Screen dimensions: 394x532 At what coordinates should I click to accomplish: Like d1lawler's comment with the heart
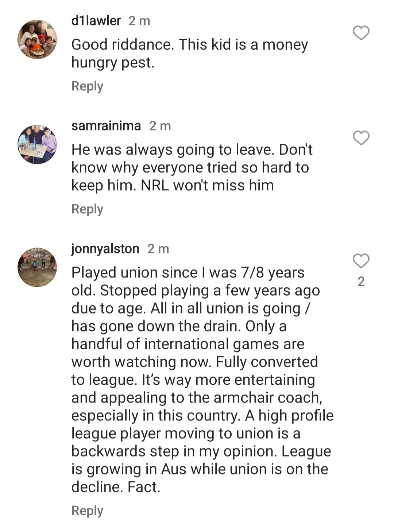361,33
